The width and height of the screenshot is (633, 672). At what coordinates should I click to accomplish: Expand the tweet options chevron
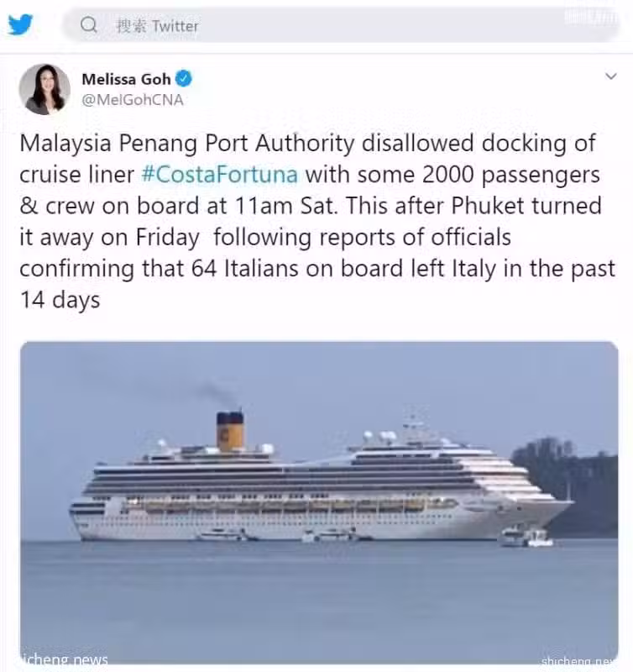coord(610,76)
